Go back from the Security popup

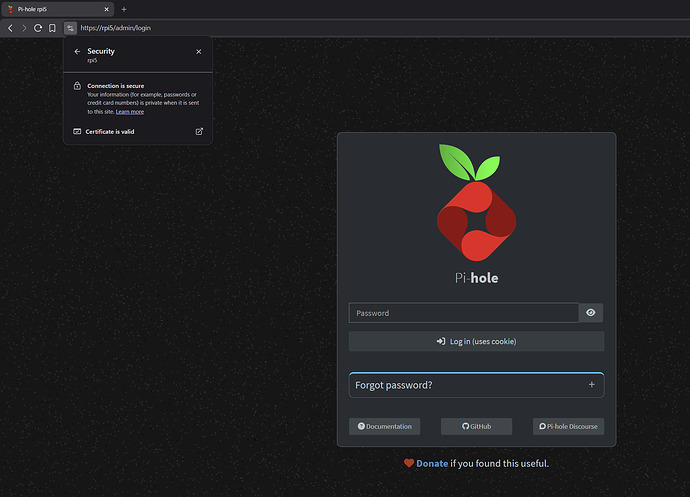(77, 51)
